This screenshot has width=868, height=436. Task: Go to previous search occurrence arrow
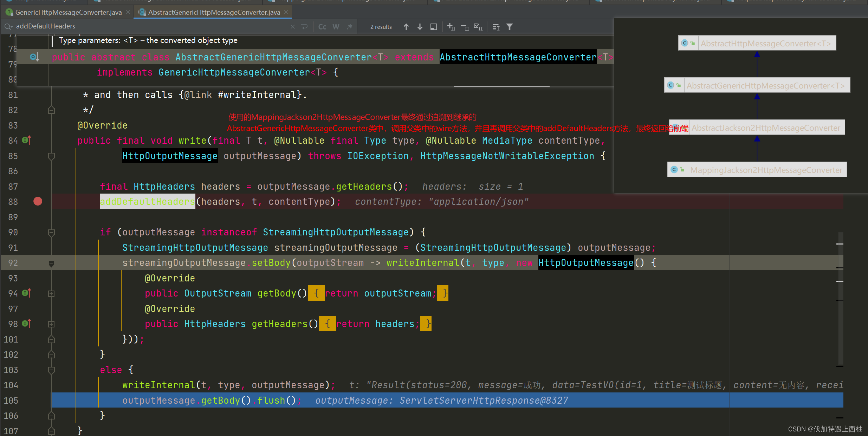point(406,27)
